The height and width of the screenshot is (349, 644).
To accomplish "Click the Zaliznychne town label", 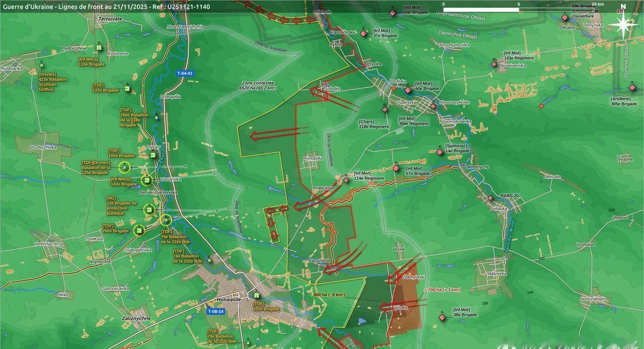I will pyautogui.click(x=137, y=319).
